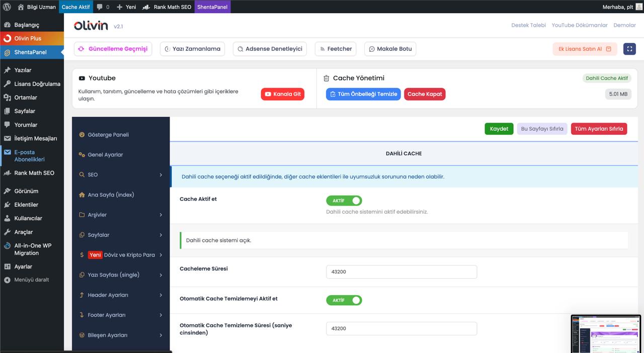The image size is (644, 353).
Task: Open the Makale Botu tool
Action: 390,49
